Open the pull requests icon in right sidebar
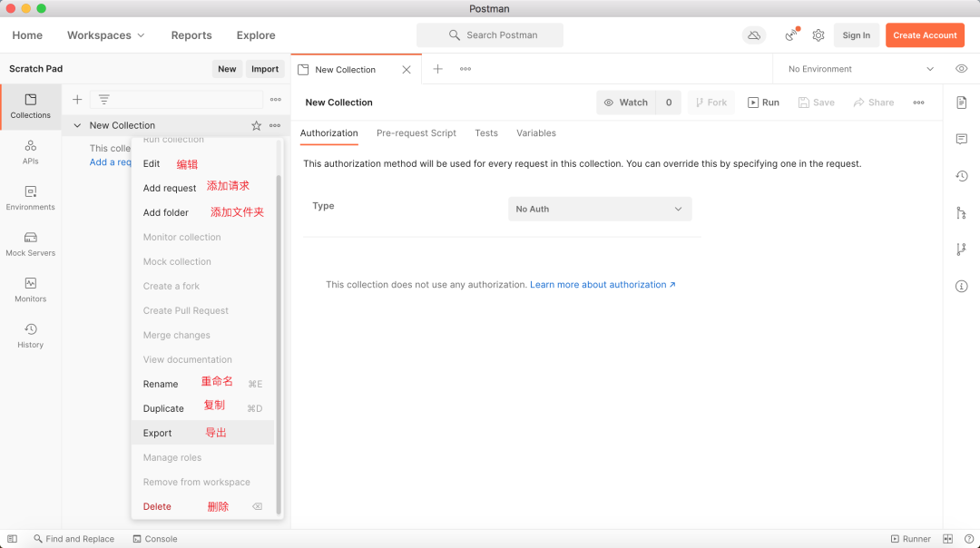This screenshot has height=548, width=980. [961, 213]
